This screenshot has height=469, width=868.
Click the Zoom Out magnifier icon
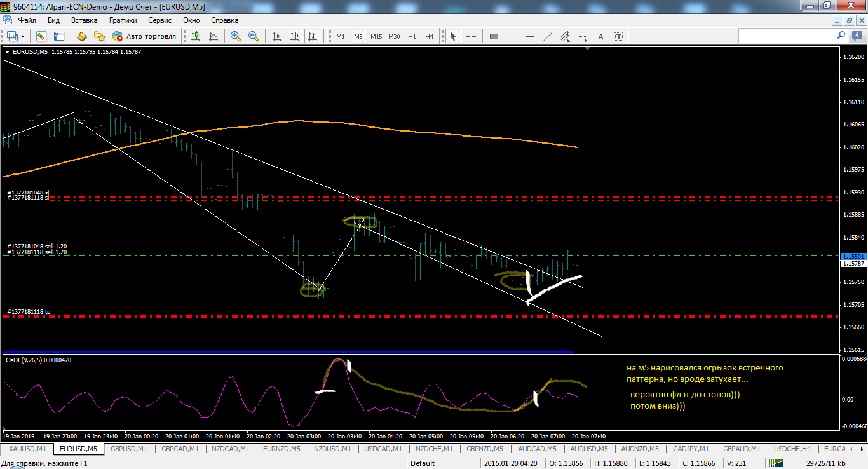coord(254,36)
